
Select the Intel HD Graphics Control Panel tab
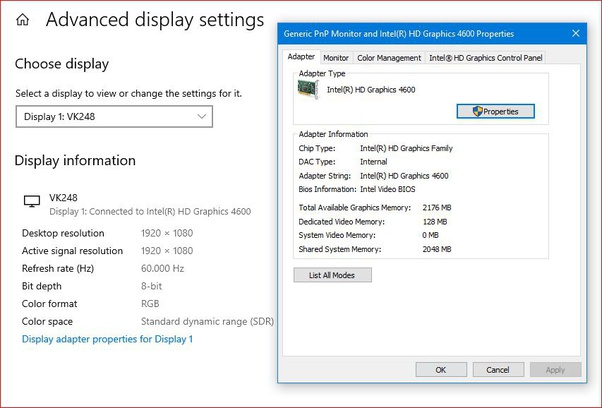(486, 58)
